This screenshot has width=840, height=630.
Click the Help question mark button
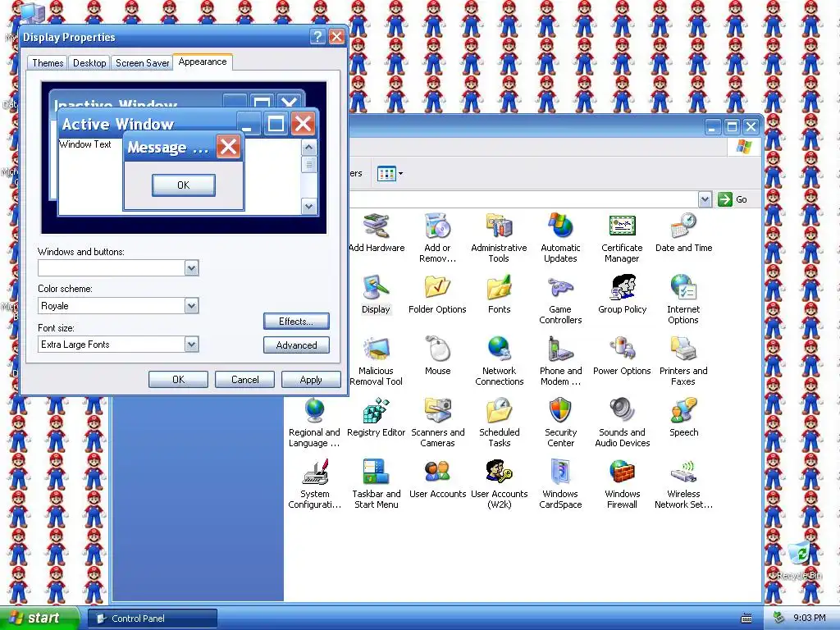[x=317, y=36]
